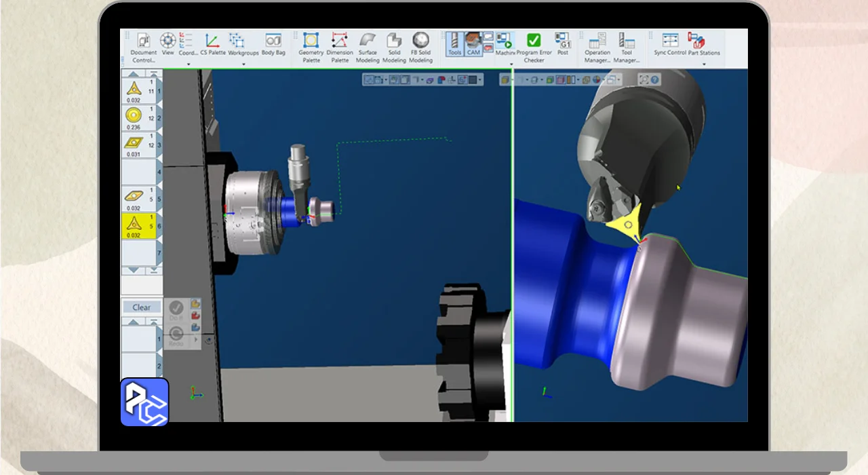This screenshot has height=475, width=868.
Task: Click the Do It button
Action: [176, 310]
